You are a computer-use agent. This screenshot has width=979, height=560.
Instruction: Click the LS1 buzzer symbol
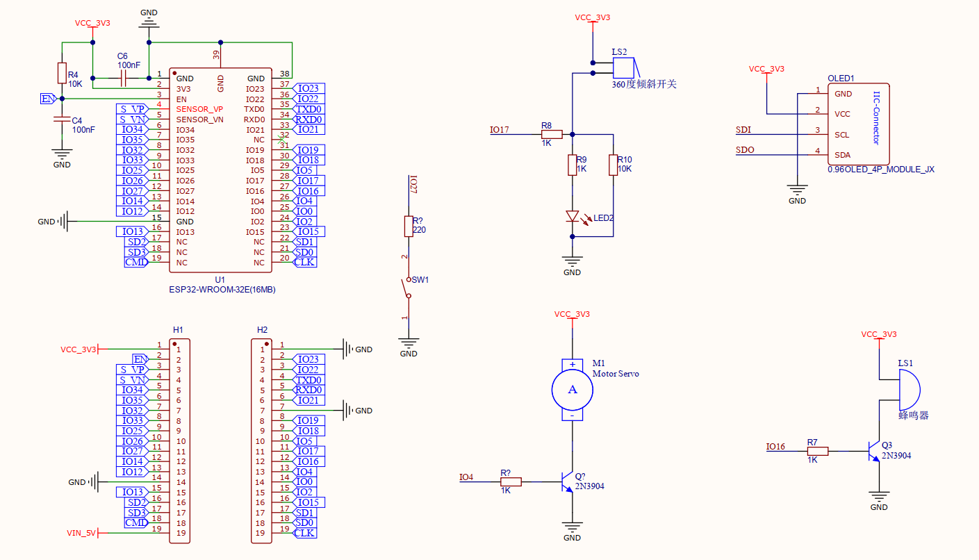908,390
